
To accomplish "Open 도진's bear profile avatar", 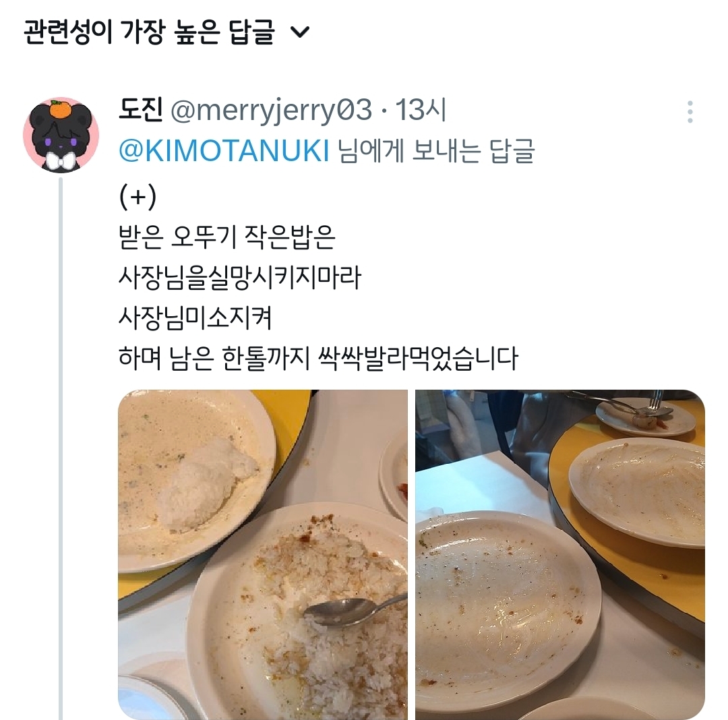I will [x=61, y=135].
